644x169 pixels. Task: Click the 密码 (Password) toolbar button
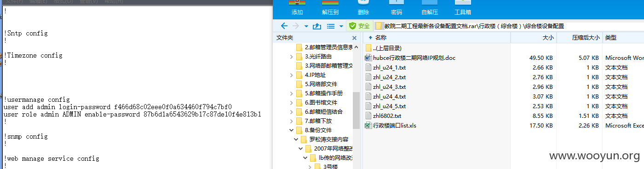pyautogui.click(x=396, y=8)
